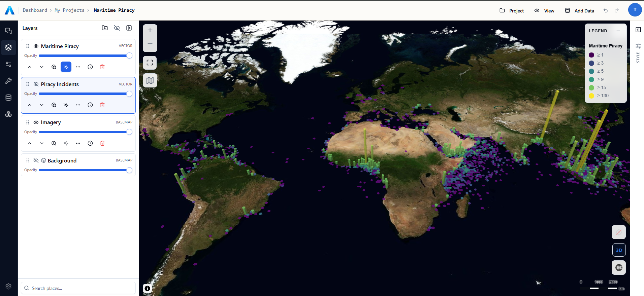Move Piracy Incidents layer up
Viewport: 644px width, 296px height.
tap(30, 105)
